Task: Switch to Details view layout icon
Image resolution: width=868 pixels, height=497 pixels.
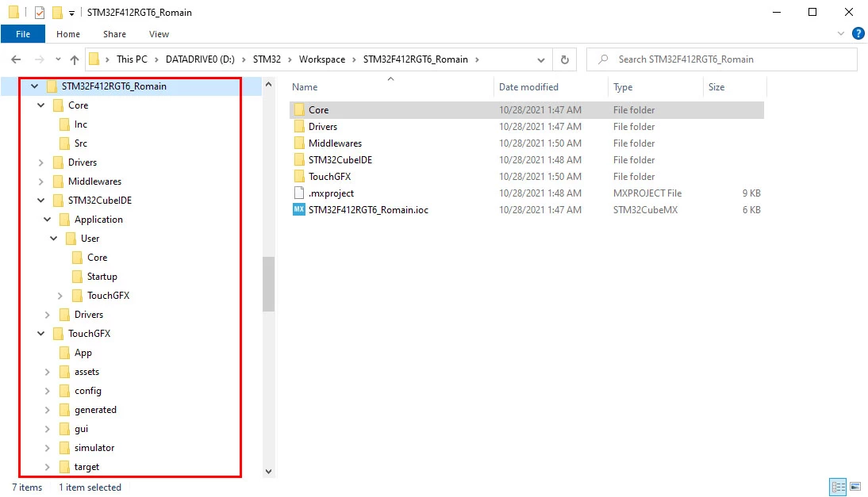Action: [x=838, y=487]
